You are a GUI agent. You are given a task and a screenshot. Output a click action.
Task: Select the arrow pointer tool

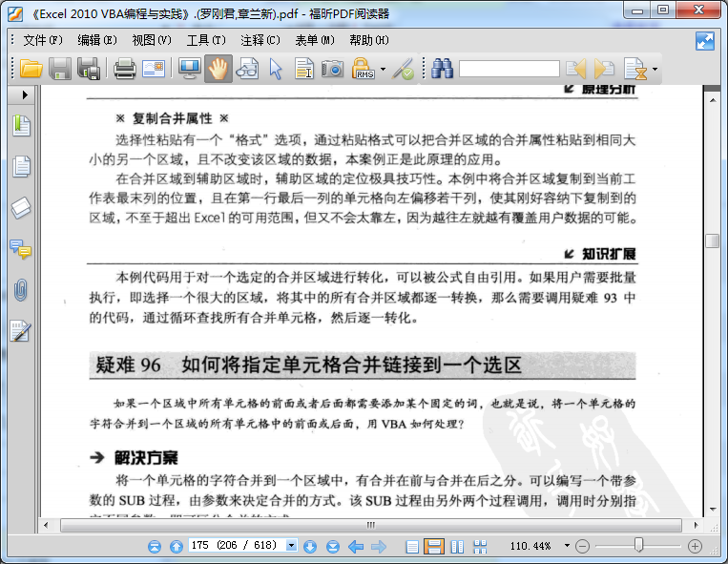276,69
